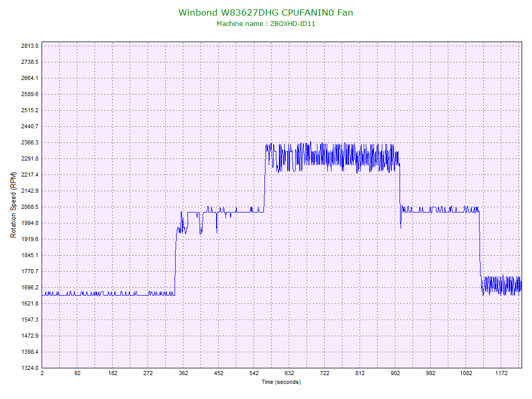Click the y-axis value 2440.7

tap(30, 127)
